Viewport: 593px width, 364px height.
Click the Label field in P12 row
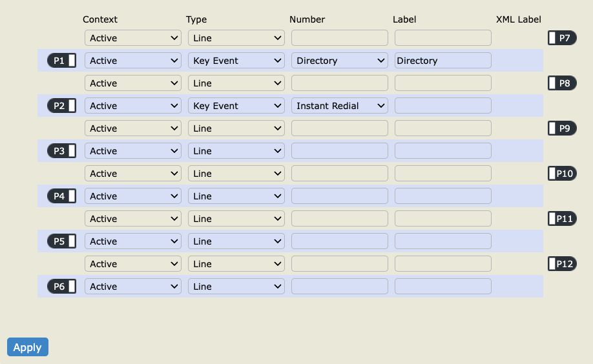443,264
